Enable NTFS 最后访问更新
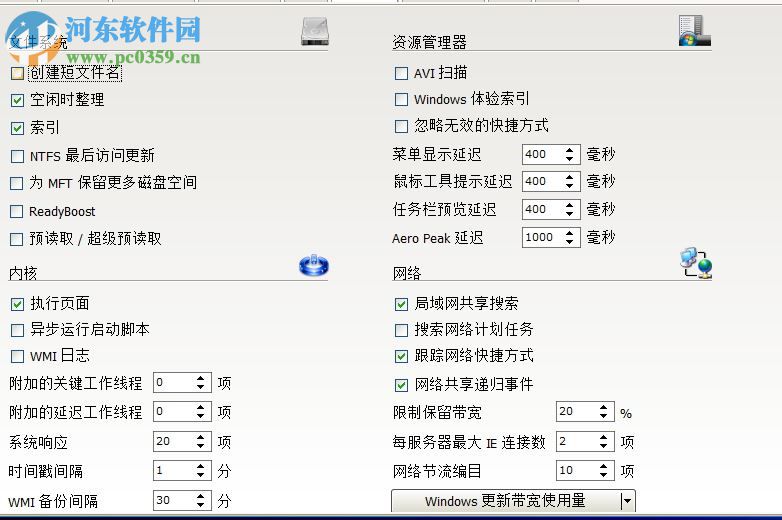The width and height of the screenshot is (782, 520). [17, 157]
